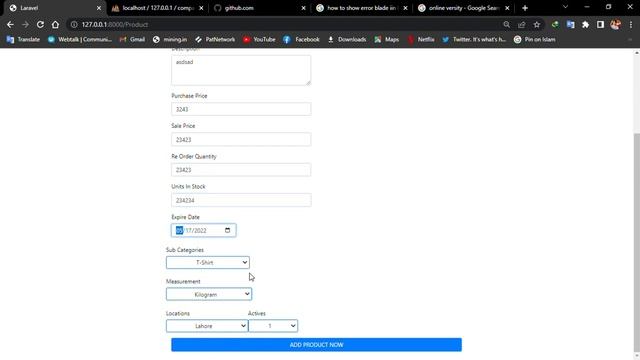Click the ADD PRODUCT NOW button
Screen dimensions: 640x360
tap(316, 344)
